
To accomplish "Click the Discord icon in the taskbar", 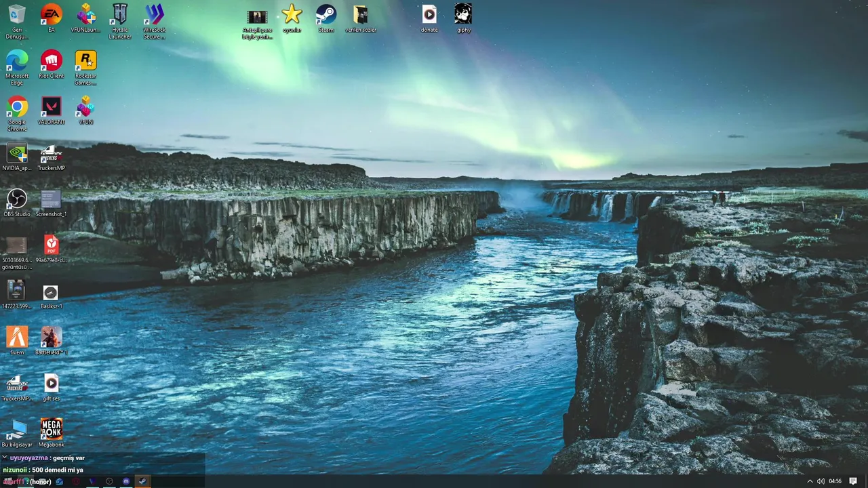I will (x=125, y=481).
